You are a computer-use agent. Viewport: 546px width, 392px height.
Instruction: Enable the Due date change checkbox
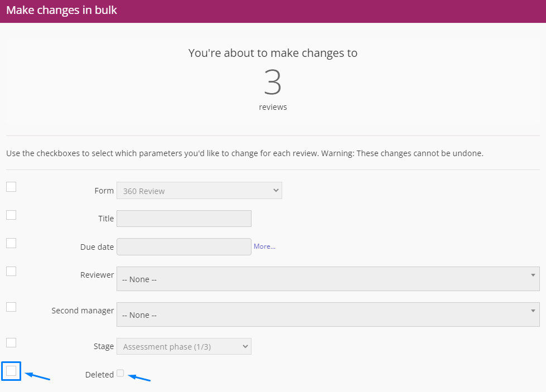click(11, 243)
